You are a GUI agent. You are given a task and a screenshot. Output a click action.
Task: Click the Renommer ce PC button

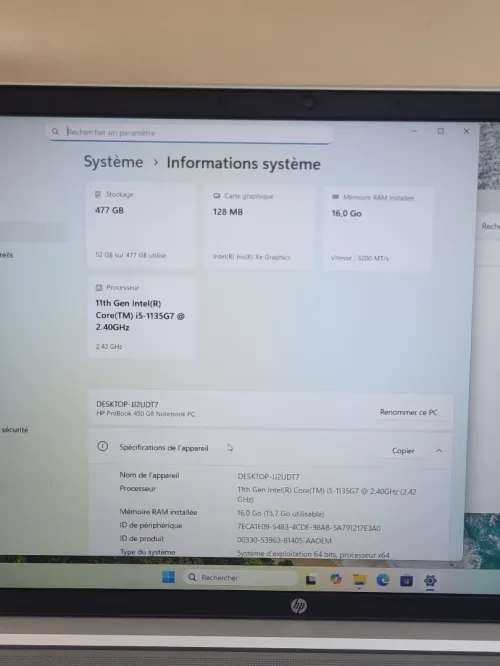point(409,412)
